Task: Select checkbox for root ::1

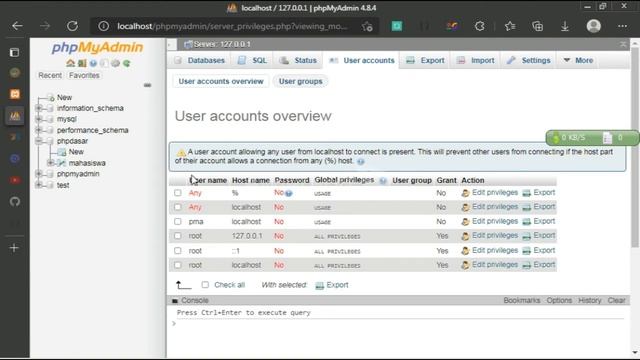Action: coord(178,251)
